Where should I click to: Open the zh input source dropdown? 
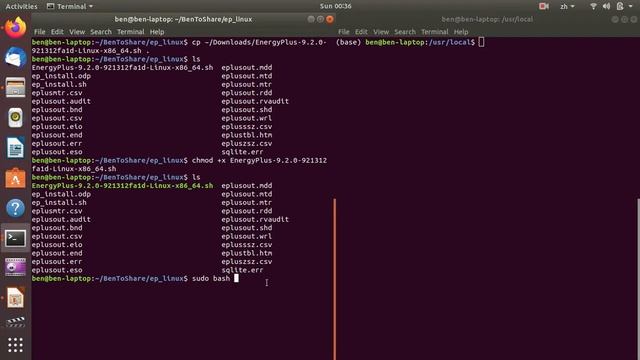(567, 7)
